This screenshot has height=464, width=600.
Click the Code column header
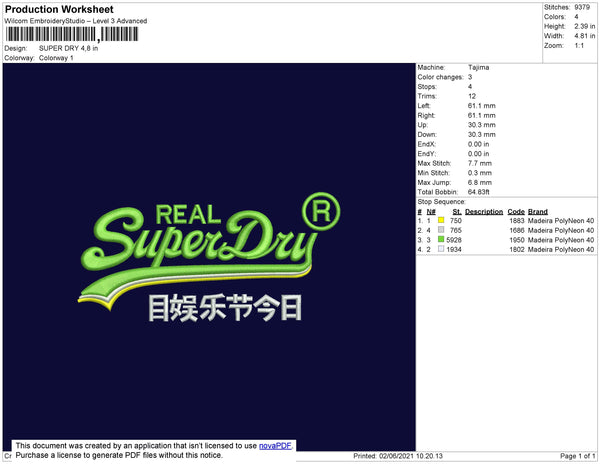516,212
